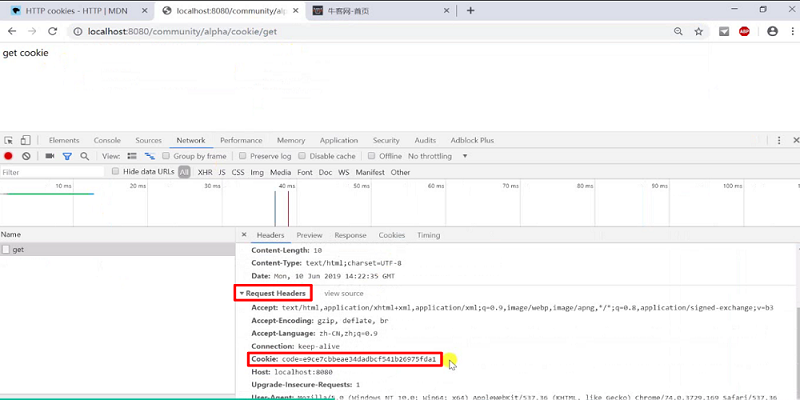Open the No throttling dropdown
This screenshot has height=400, width=800.
[438, 156]
